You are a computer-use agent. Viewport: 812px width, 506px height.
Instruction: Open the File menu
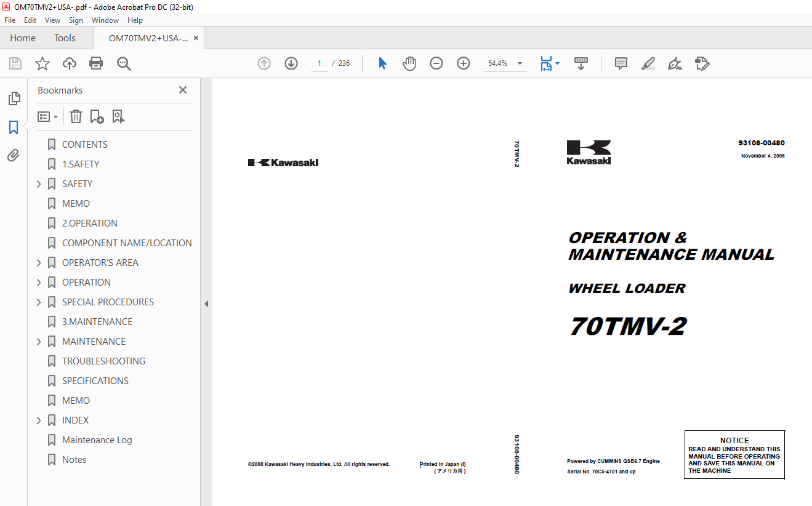[10, 20]
